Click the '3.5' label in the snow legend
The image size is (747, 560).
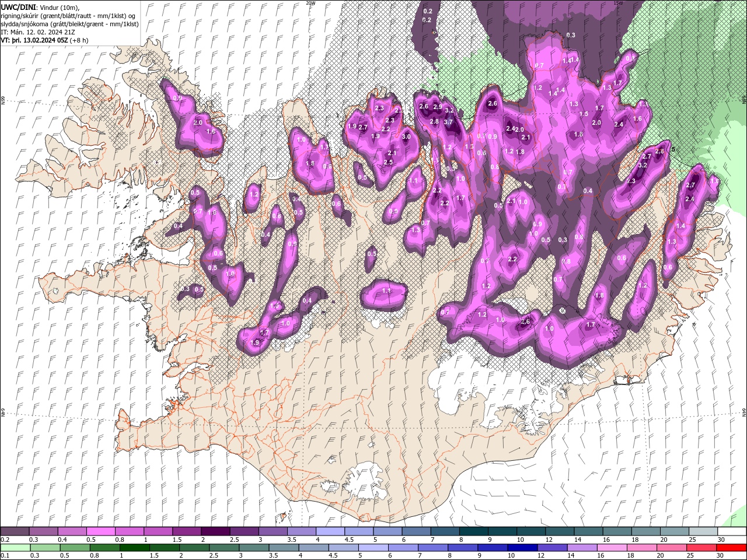291,540
